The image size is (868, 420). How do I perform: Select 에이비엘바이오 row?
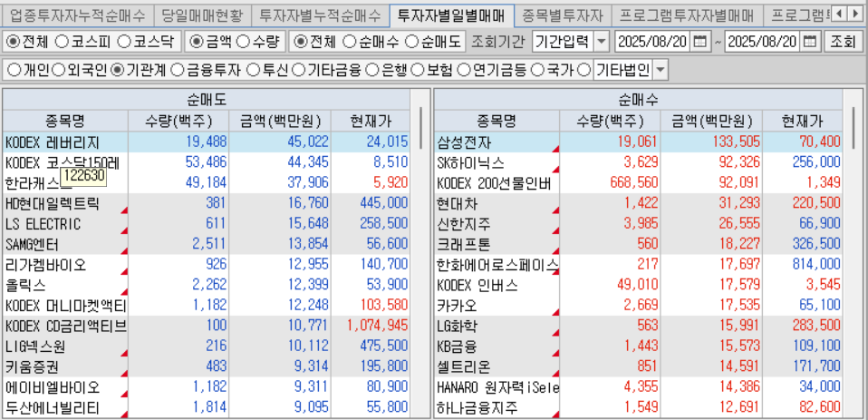(x=207, y=388)
